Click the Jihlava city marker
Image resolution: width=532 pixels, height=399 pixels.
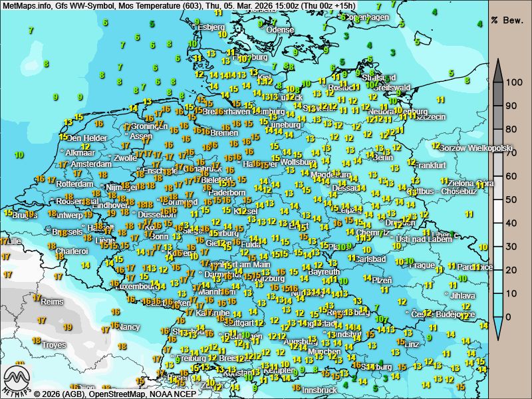pyautogui.click(x=447, y=295)
